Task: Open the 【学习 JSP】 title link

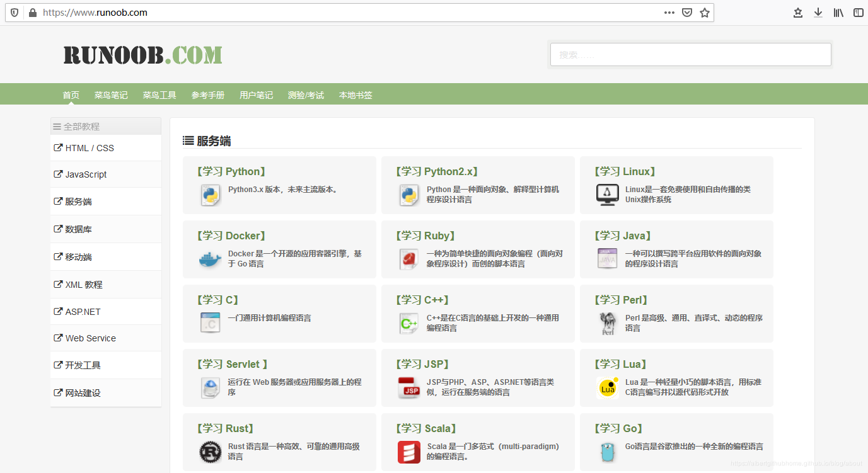Action: [x=422, y=364]
